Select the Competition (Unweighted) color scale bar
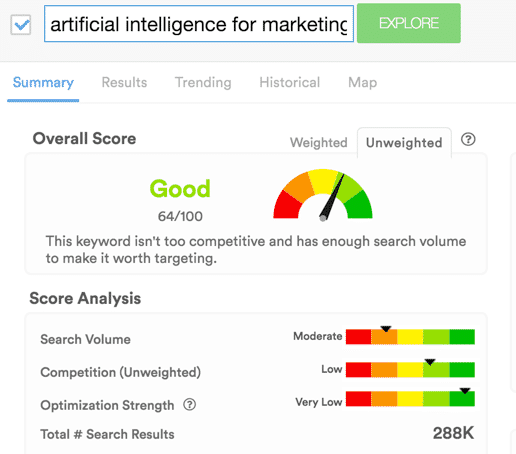The height and width of the screenshot is (454, 516). click(x=410, y=370)
